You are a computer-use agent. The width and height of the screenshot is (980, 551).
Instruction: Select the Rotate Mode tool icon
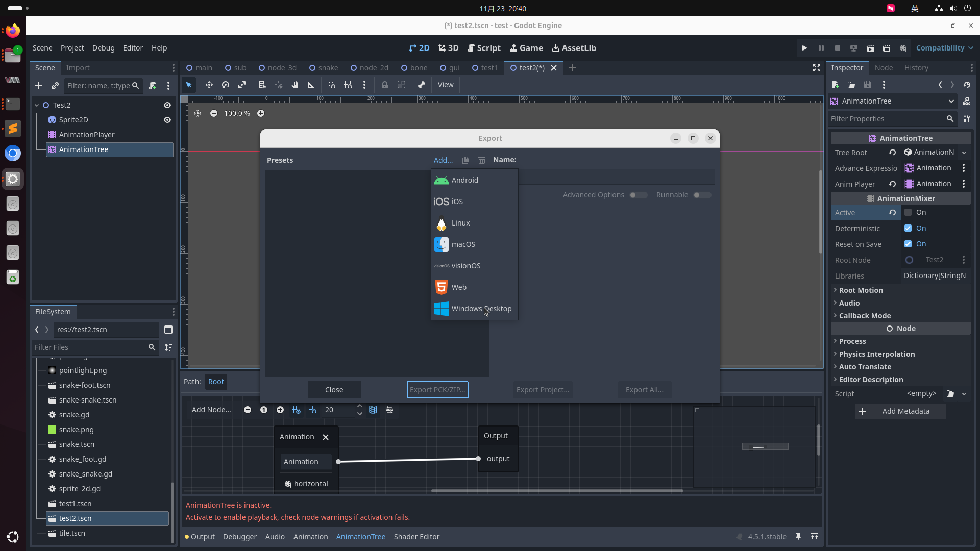click(225, 85)
